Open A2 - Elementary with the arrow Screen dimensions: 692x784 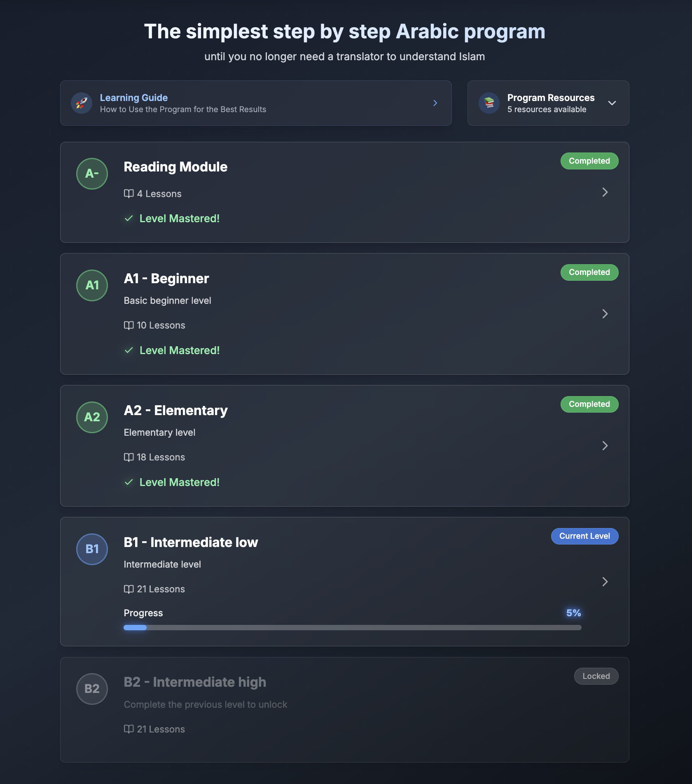pos(605,446)
